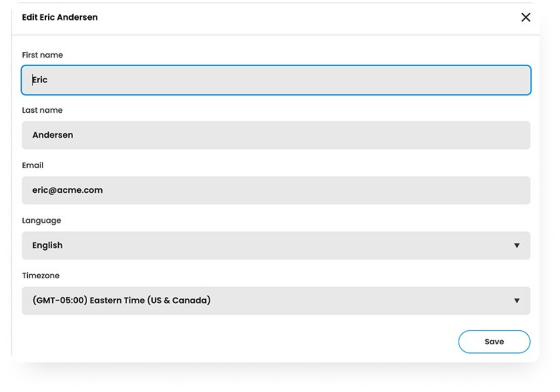Click the 'Email' field label
The image size is (560, 392).
pyautogui.click(x=33, y=165)
